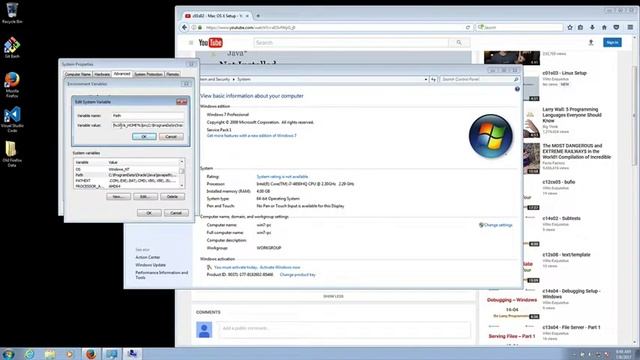Click the Firefox URL address bar
Viewport: 640px width, 360px height.
(x=331, y=27)
